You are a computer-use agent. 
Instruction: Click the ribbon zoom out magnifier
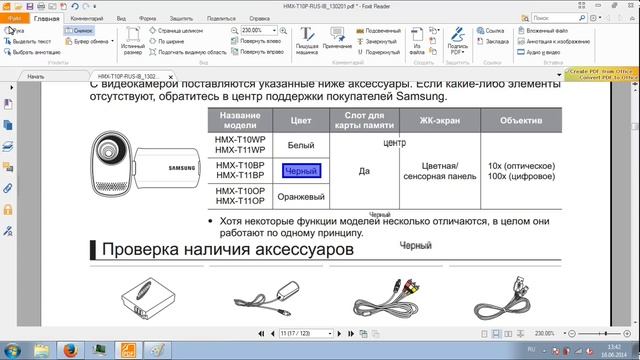point(234,31)
